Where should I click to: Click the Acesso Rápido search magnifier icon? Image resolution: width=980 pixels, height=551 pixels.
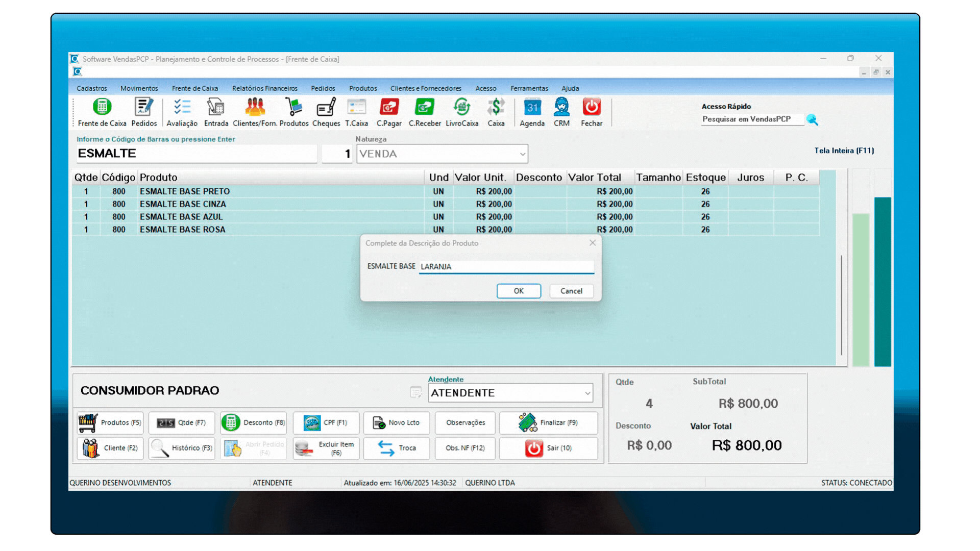tap(812, 120)
